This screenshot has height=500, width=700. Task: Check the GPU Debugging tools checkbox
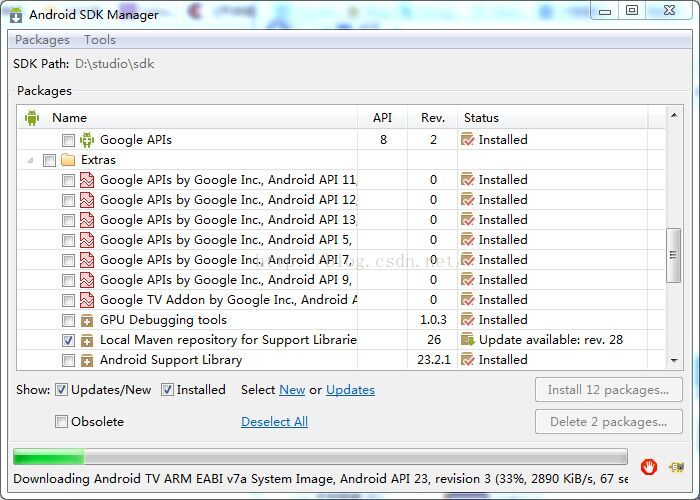[x=68, y=321]
